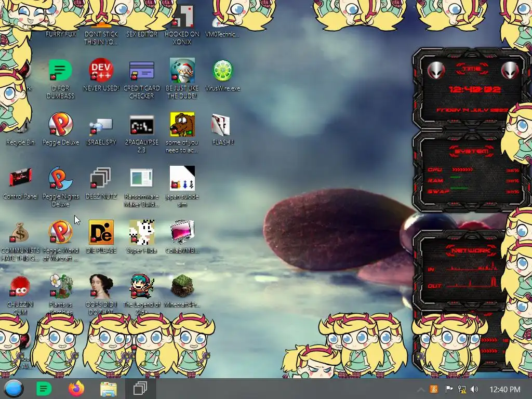This screenshot has height=399, width=532.
Task: Launch VirusWire.exe lime icon
Action: point(222,70)
